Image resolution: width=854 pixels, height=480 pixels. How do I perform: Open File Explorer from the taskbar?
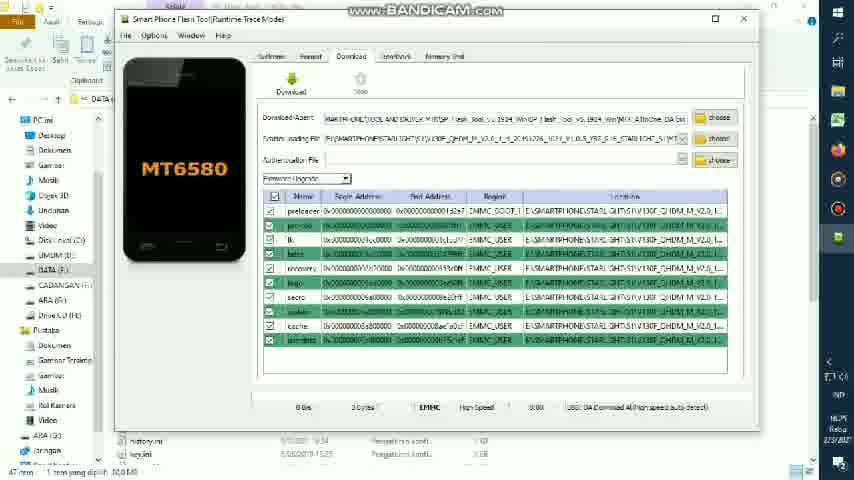click(838, 91)
